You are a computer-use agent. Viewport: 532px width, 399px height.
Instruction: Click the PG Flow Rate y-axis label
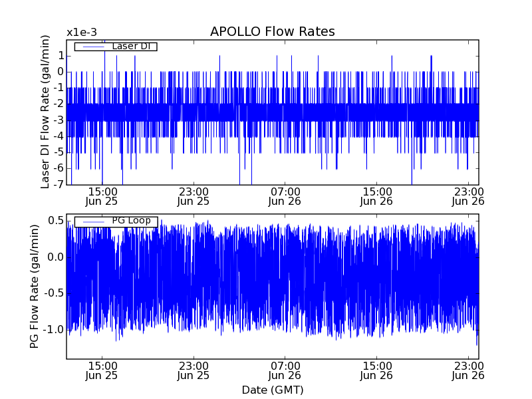(x=34, y=286)
